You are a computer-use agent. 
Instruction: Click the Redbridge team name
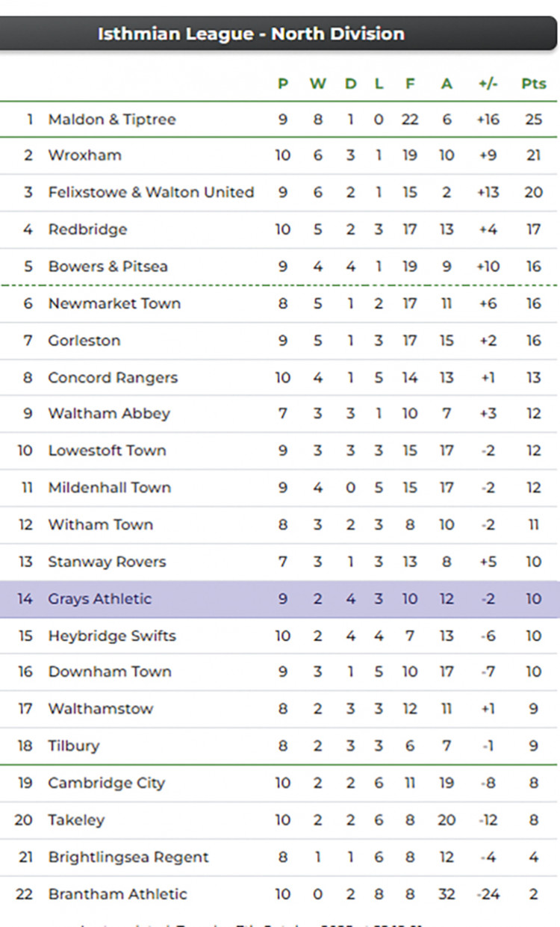tap(87, 229)
